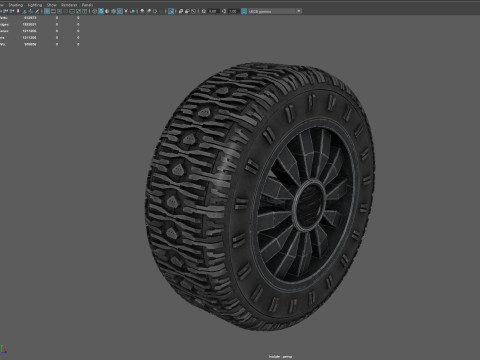The image size is (480, 360).
Task: Toggle the Safe Title overlay
Action: coord(84,11)
